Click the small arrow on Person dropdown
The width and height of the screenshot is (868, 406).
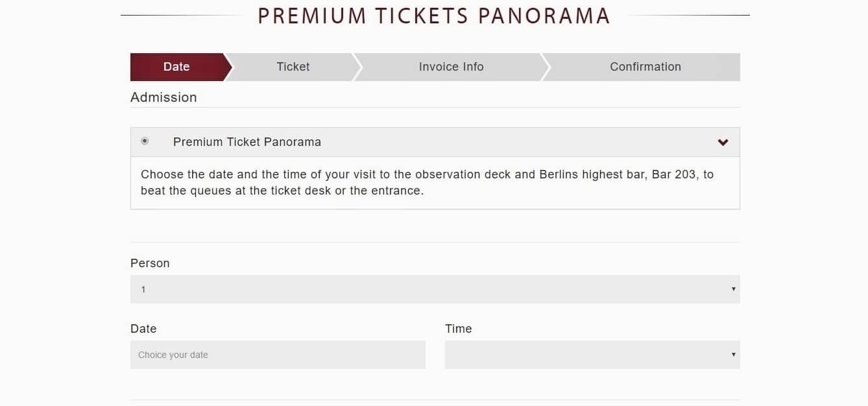tap(733, 289)
